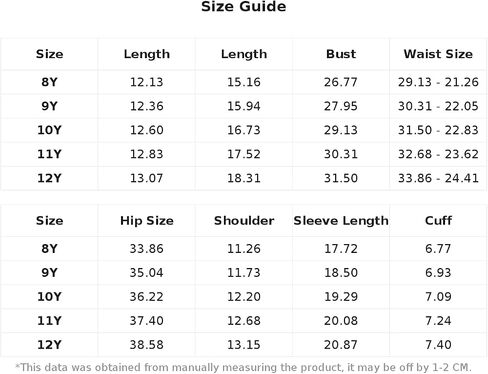Click sleeve length value 19.29
This screenshot has height=374, width=488.
(341, 297)
